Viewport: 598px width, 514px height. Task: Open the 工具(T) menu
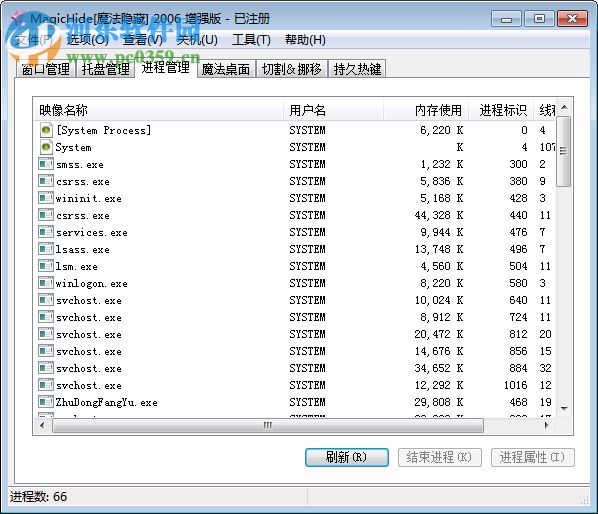click(251, 40)
